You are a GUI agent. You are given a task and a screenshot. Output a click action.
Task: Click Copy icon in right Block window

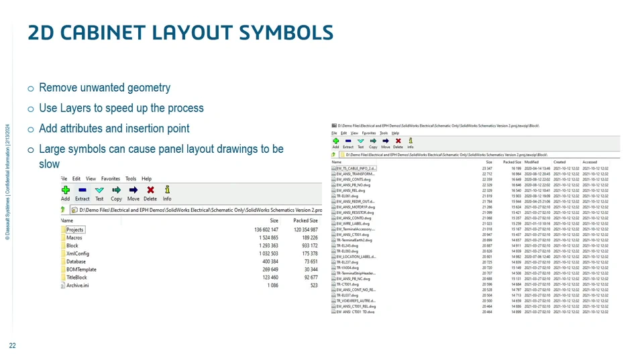coord(373,141)
